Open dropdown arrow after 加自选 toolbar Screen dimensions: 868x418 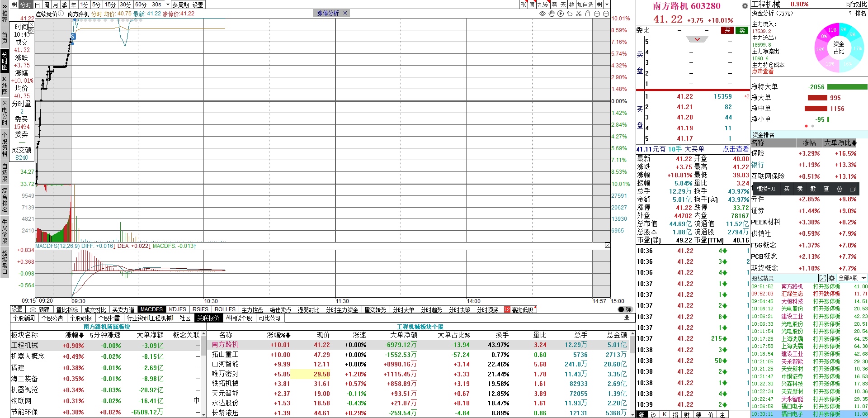(607, 5)
